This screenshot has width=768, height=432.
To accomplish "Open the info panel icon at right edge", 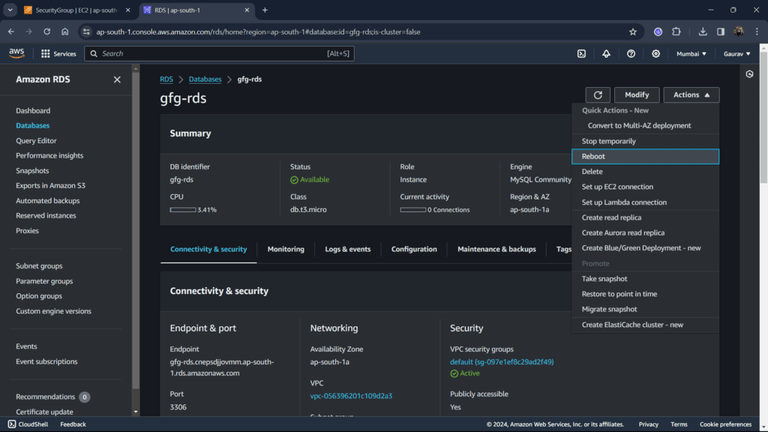I will [x=749, y=74].
